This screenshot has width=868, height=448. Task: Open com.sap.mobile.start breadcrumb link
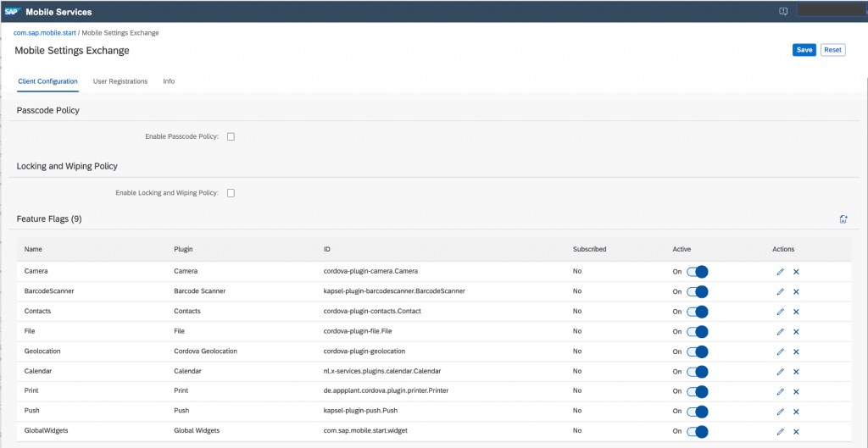(x=44, y=33)
